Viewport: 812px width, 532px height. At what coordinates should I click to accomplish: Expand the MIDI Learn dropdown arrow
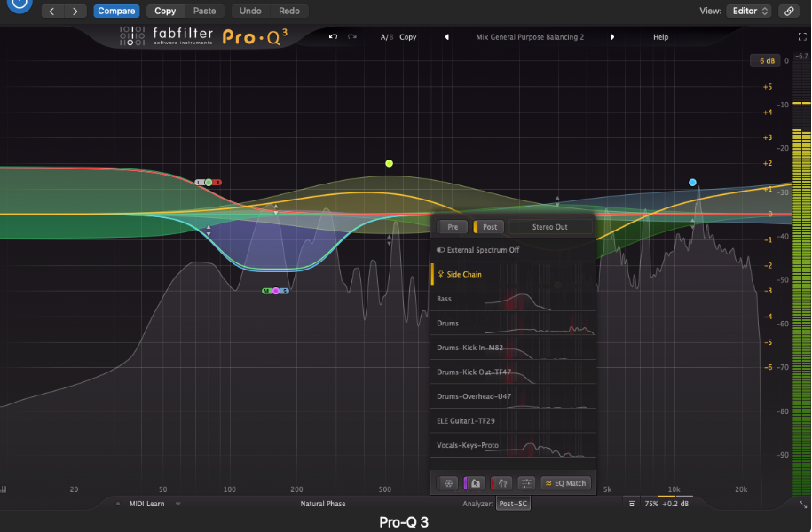[177, 504]
